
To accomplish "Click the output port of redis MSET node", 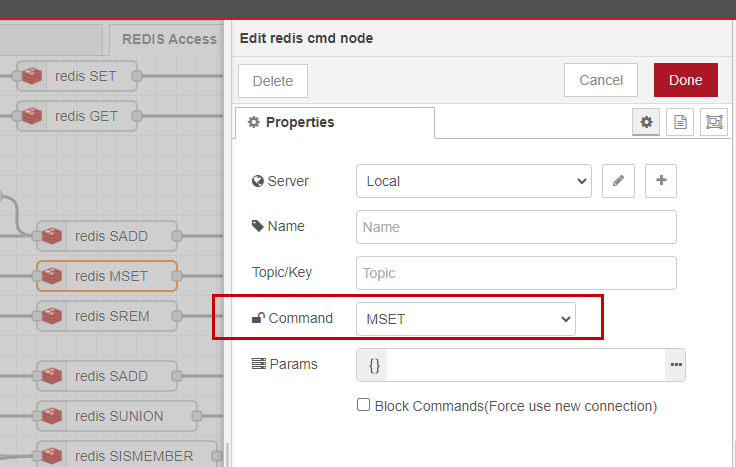I will point(177,276).
